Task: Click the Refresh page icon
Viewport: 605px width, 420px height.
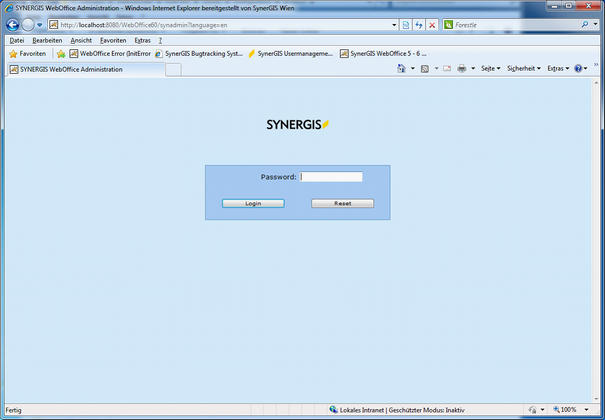Action: tap(419, 25)
